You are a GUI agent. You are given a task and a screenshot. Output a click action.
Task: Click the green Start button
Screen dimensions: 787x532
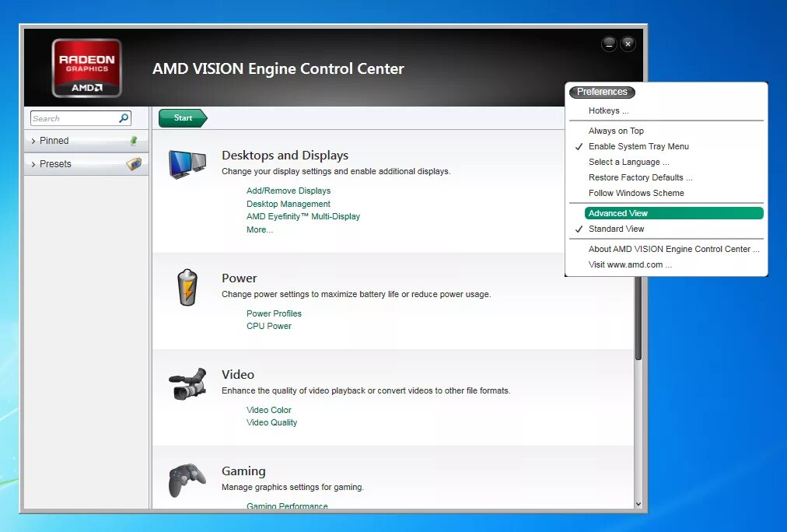(x=183, y=118)
